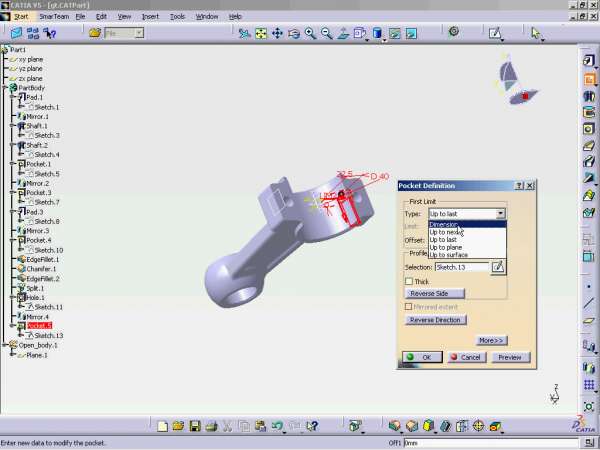Open the Tools menu
This screenshot has width=600, height=450.
178,16
